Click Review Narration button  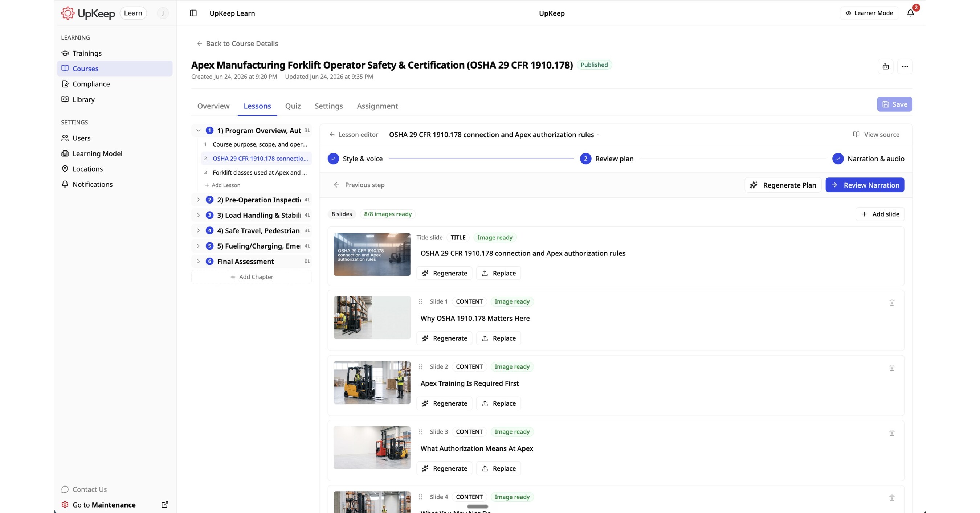(865, 185)
